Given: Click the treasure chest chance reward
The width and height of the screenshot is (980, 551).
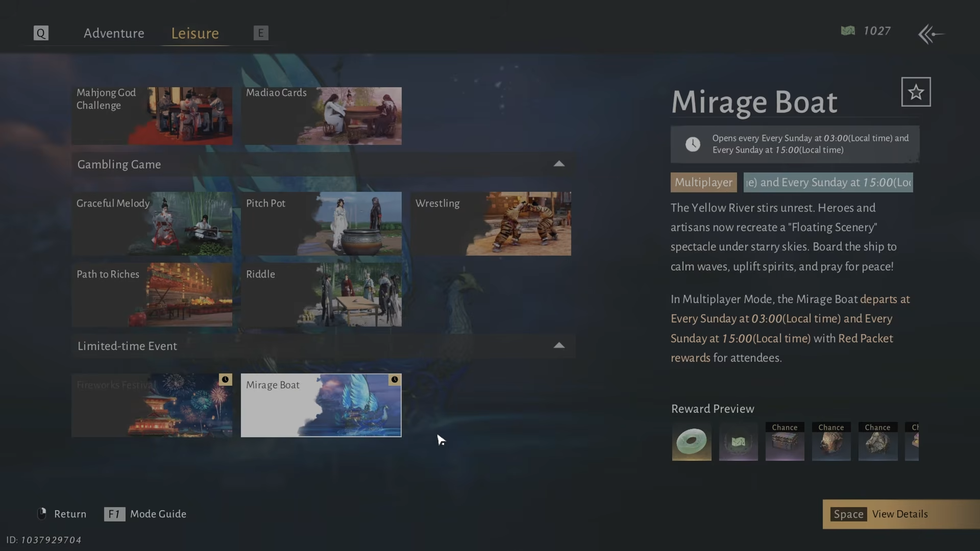Looking at the screenshot, I should (x=785, y=441).
